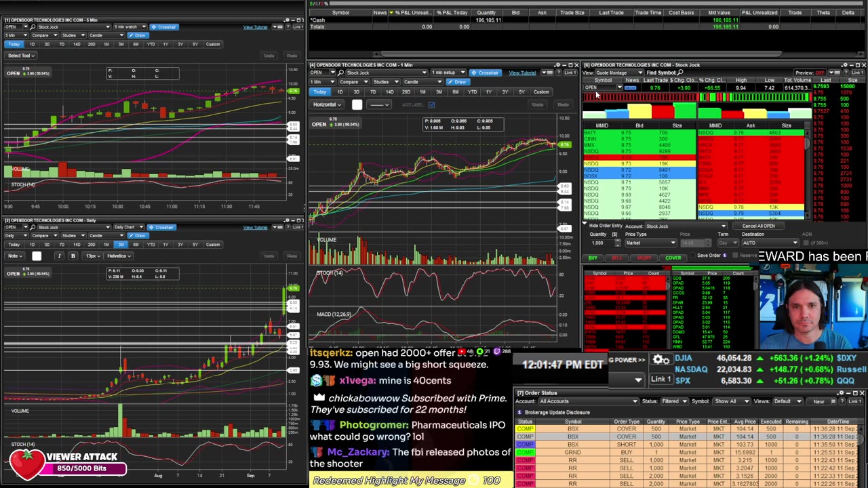Image resolution: width=868 pixels, height=488 pixels.
Task: Click the SELL order button
Action: coord(616,258)
